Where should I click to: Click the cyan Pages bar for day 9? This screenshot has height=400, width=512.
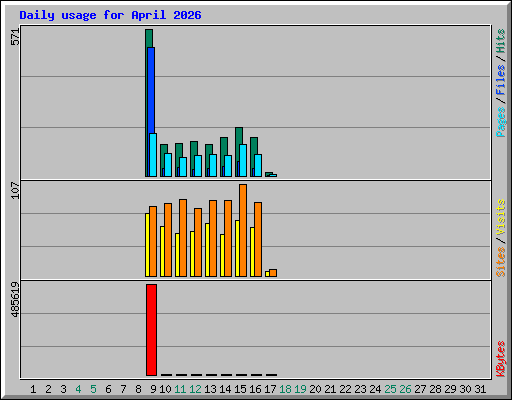[153, 155]
